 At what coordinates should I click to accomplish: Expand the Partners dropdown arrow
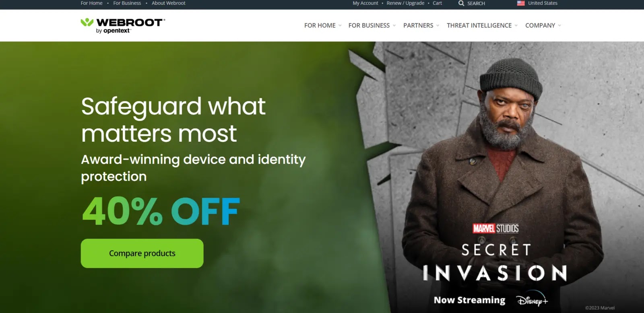(438, 25)
